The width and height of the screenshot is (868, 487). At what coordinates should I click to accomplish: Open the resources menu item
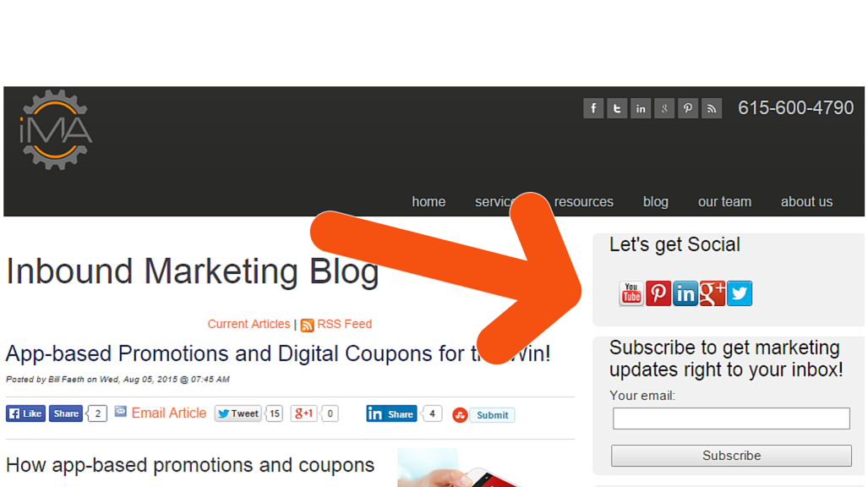pyautogui.click(x=583, y=202)
